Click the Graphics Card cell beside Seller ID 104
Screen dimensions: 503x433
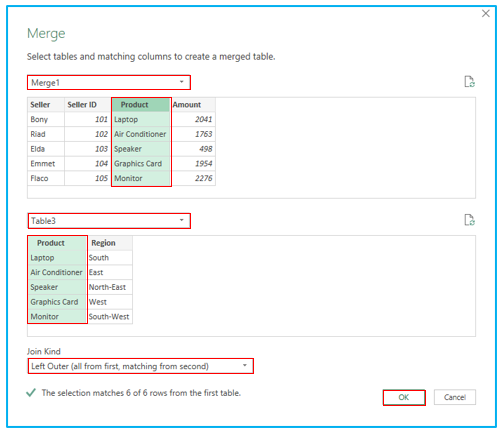(x=141, y=163)
